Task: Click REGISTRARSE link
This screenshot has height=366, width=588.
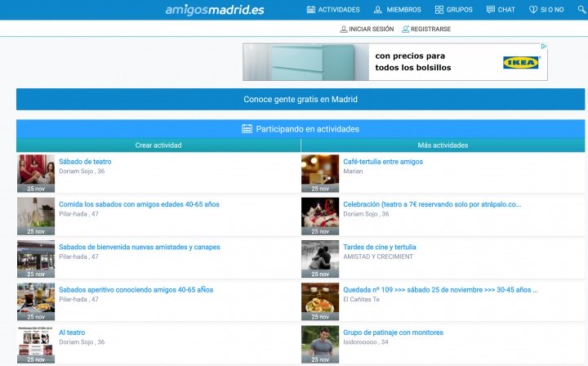Action: click(430, 29)
